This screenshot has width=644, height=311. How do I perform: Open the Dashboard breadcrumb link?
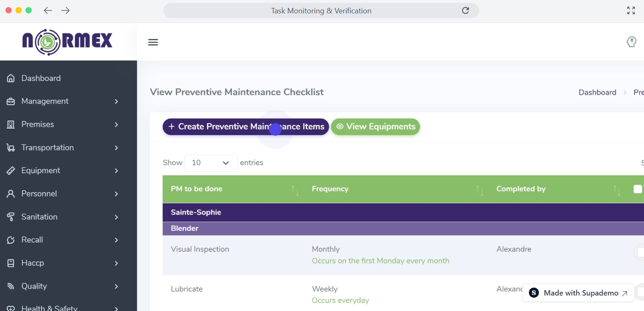[x=597, y=92]
